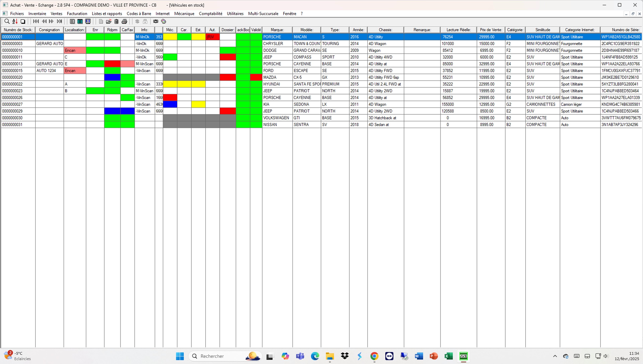Click the blue Rdpm cell for MAZDA CX-5
Image resolution: width=643 pixels, height=364 pixels.
112,77
